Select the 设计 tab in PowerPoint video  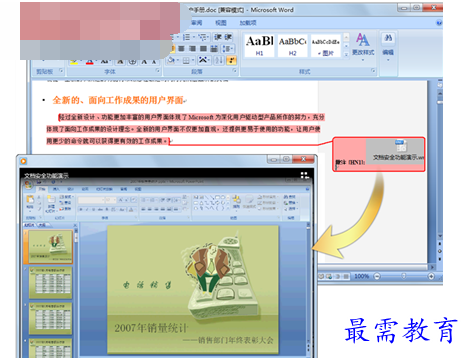pos(70,189)
